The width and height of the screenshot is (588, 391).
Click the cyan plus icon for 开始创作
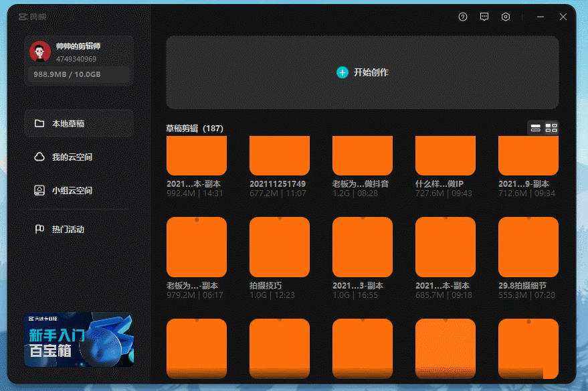point(342,72)
